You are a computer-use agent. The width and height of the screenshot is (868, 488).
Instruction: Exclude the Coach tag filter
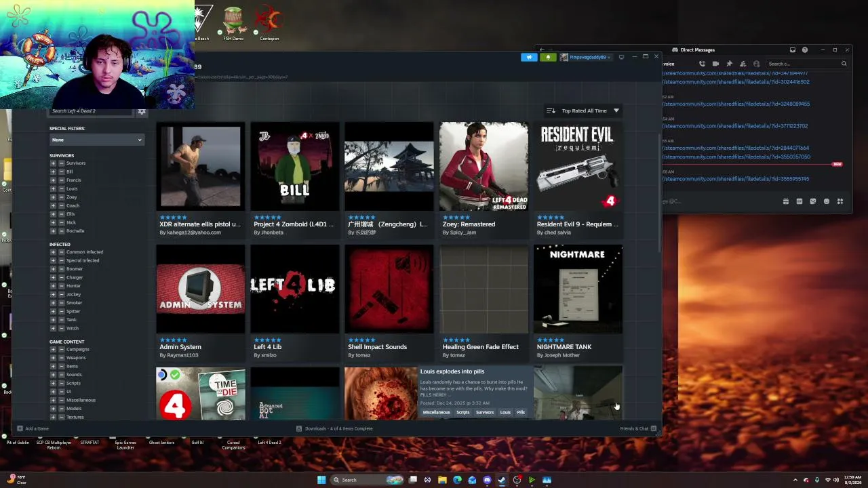coord(62,205)
